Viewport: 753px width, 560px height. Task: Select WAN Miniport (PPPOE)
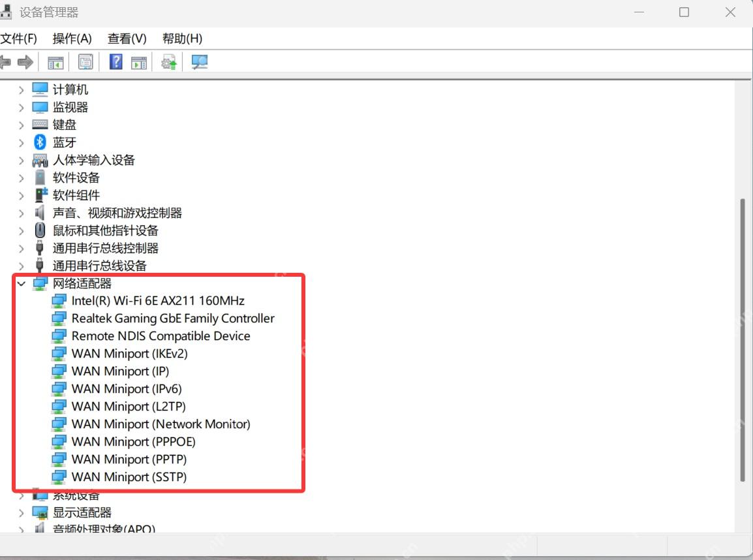134,441
